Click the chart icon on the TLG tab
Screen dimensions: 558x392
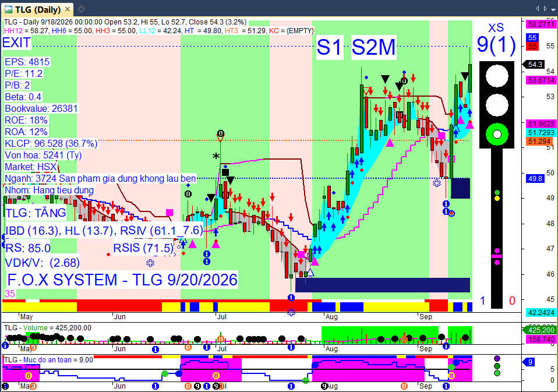click(8, 9)
